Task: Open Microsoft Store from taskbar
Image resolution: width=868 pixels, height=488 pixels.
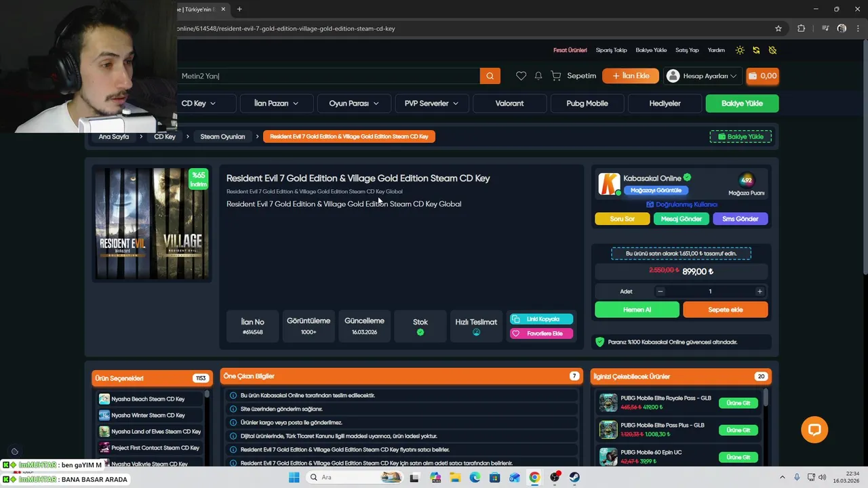Action: 494,478
